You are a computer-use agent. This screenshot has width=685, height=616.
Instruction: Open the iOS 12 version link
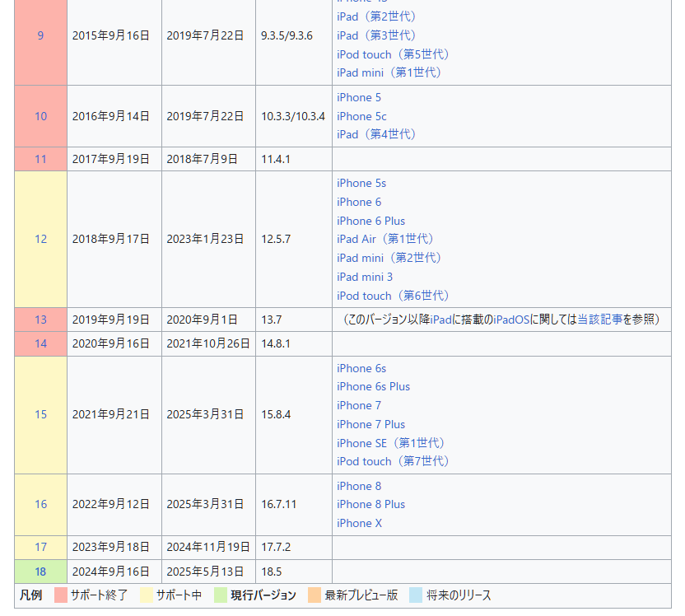[x=40, y=239]
